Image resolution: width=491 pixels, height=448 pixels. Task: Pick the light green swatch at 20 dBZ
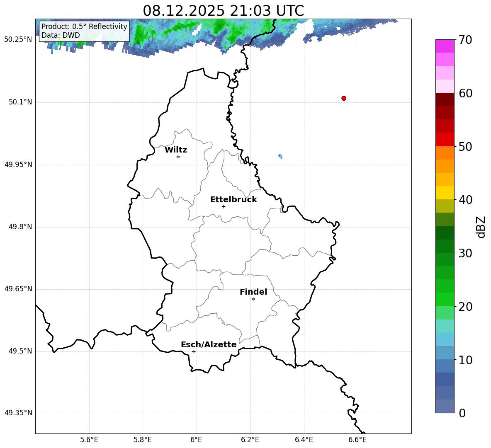click(x=445, y=312)
